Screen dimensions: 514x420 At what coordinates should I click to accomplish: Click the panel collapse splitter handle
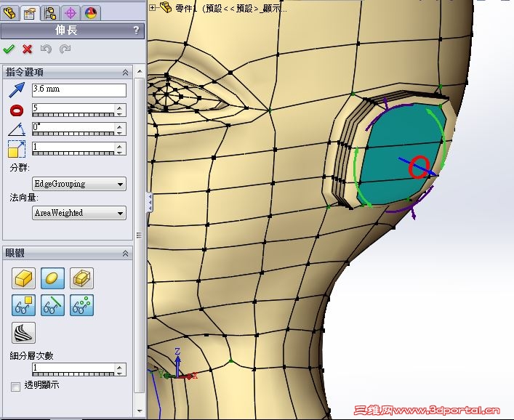click(150, 202)
